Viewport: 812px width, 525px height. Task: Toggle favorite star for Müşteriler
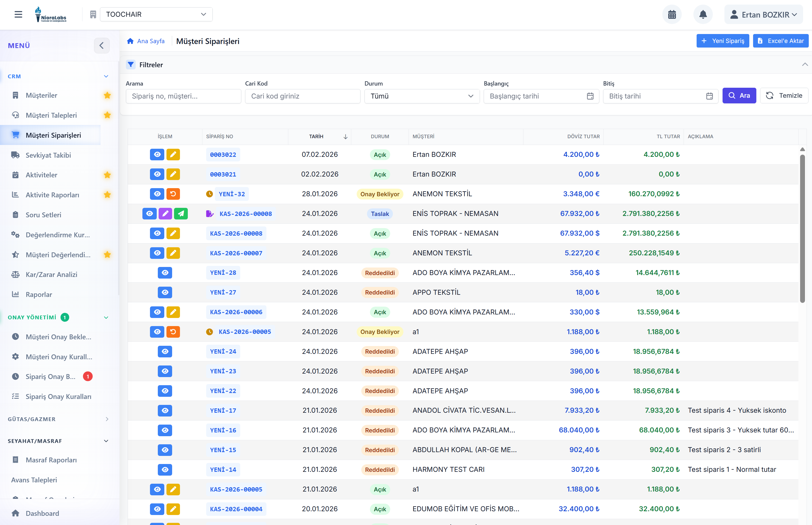(x=107, y=96)
